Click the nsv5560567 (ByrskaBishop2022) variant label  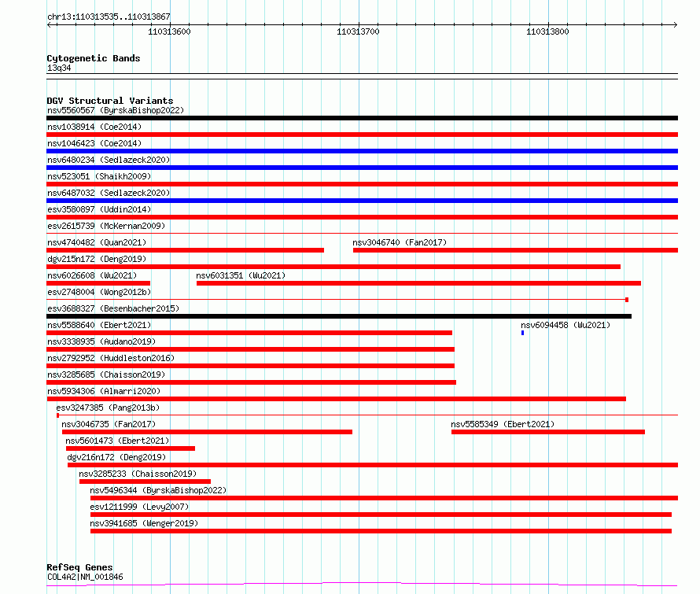116,110
